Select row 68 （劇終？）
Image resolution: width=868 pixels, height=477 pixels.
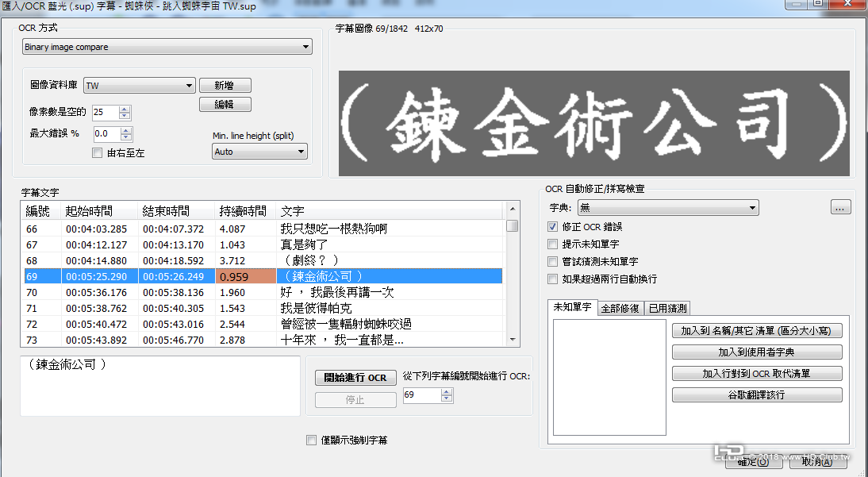[x=263, y=261]
